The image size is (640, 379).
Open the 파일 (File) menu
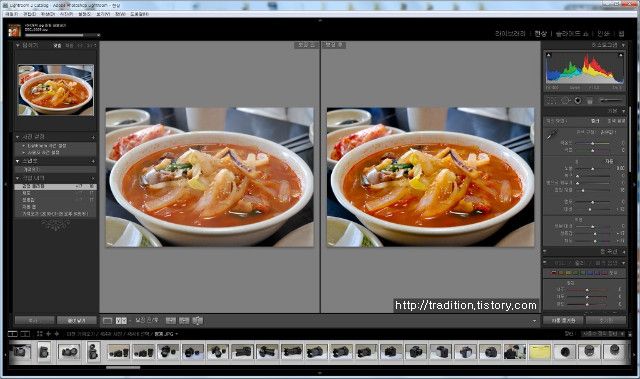(x=11, y=14)
